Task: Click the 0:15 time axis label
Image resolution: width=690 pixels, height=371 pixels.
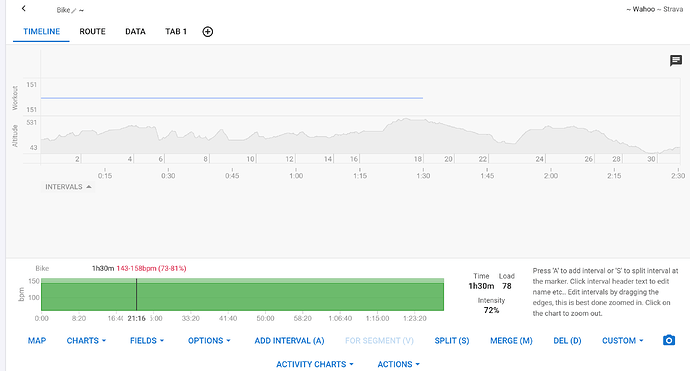Action: (105, 176)
